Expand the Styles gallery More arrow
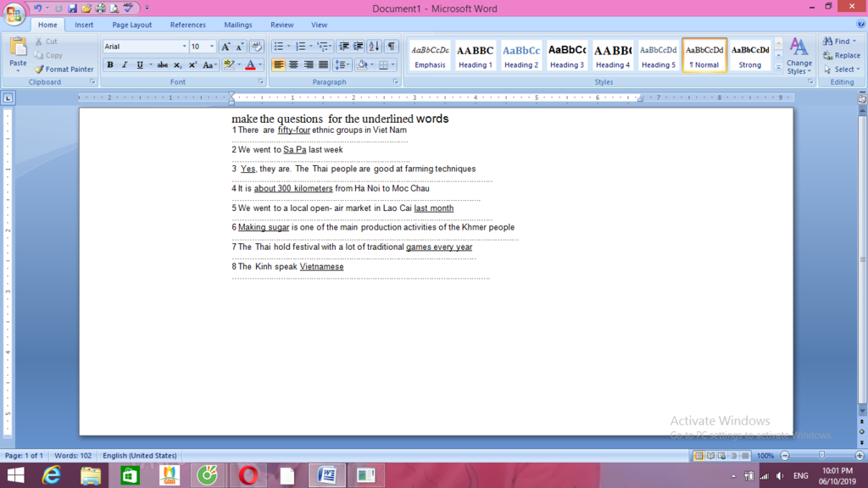The height and width of the screenshot is (488, 868). 778,68
